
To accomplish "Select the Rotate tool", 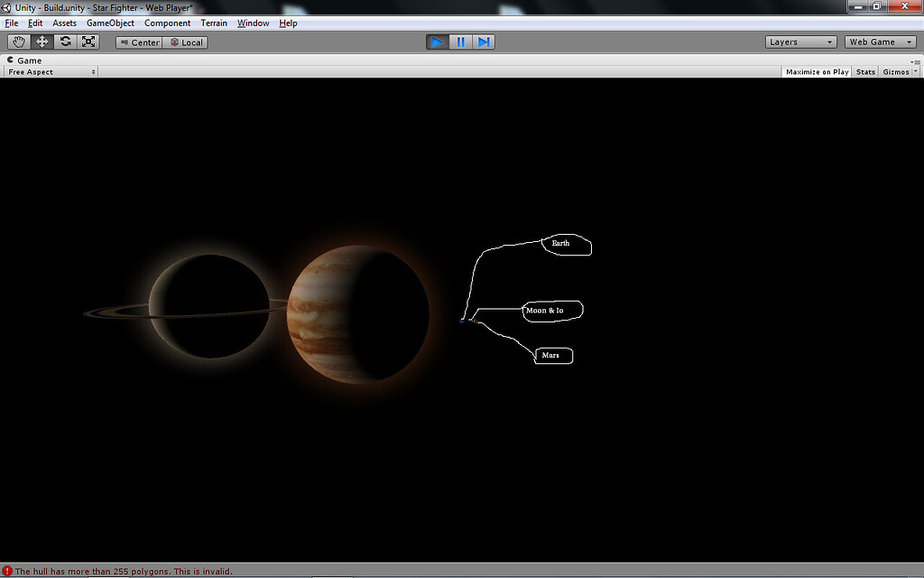I will (x=64, y=42).
